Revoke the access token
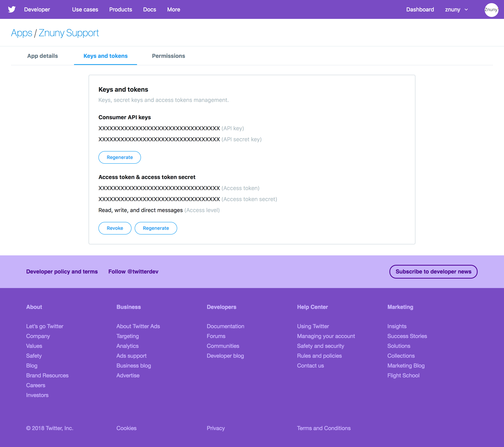Viewport: 504px width, 447px height. [x=115, y=228]
